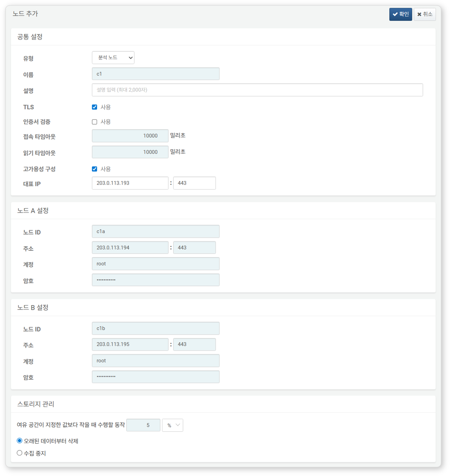Click the 노드 ID field containing c1a
Screen dimensions: 450x476
click(x=156, y=231)
